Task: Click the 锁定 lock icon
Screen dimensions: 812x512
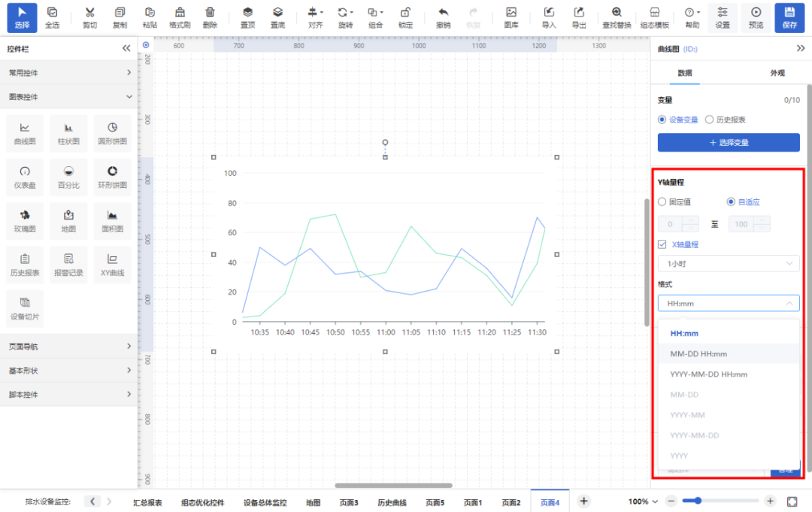Action: [405, 17]
